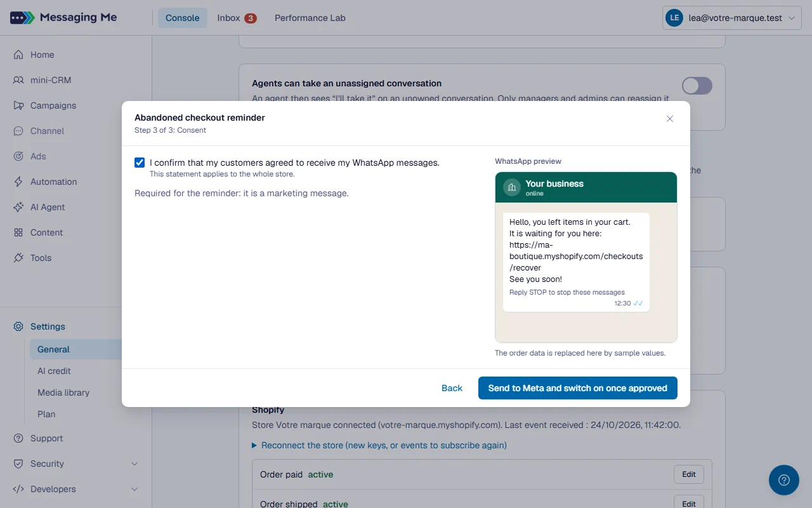Viewport: 812px width, 508px height.
Task: Open the Inbox tab
Action: coord(237,18)
